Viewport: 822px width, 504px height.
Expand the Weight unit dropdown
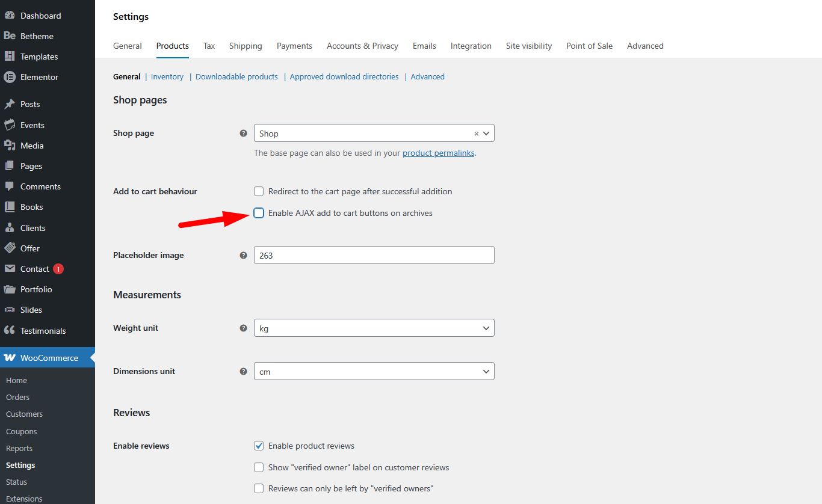(374, 328)
